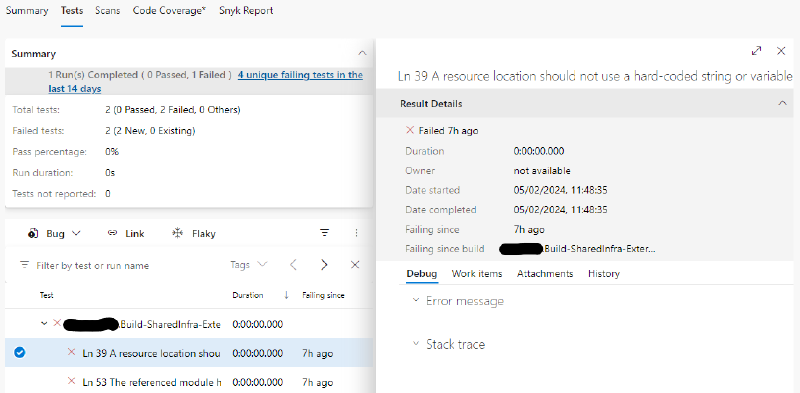This screenshot has width=800, height=393.
Task: Go to next result with right arrow
Action: [324, 264]
